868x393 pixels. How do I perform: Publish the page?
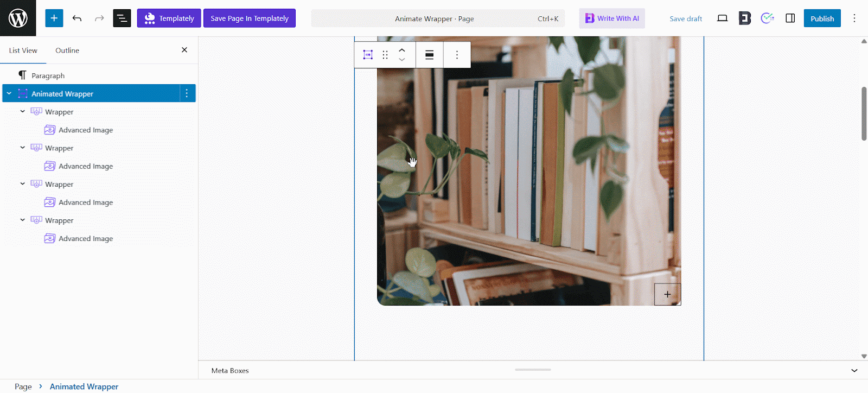point(822,18)
